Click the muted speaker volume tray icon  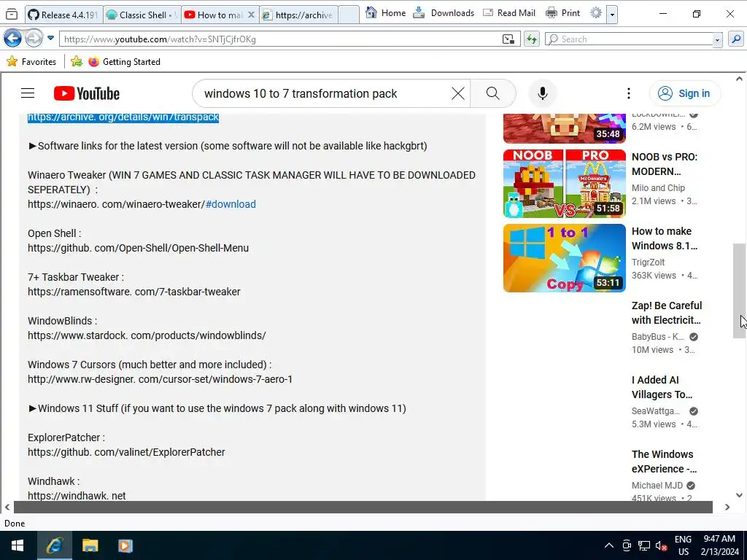(x=661, y=545)
